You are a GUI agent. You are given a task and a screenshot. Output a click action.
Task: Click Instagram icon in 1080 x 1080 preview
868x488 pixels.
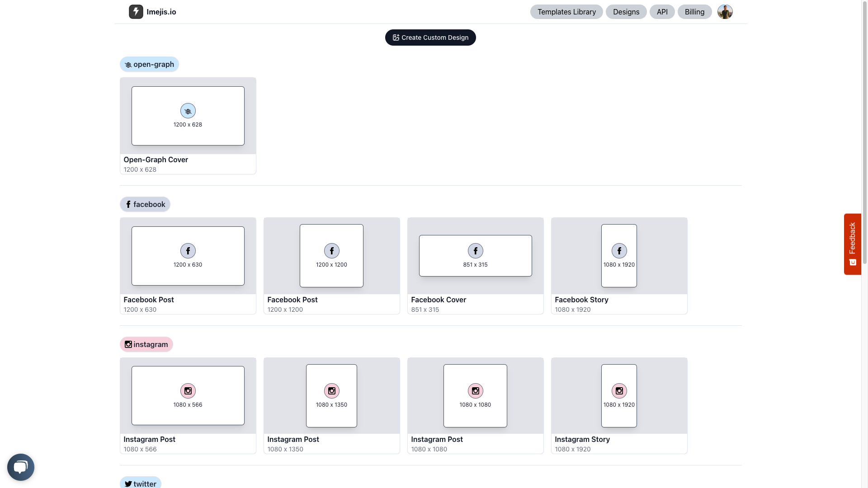tap(476, 391)
